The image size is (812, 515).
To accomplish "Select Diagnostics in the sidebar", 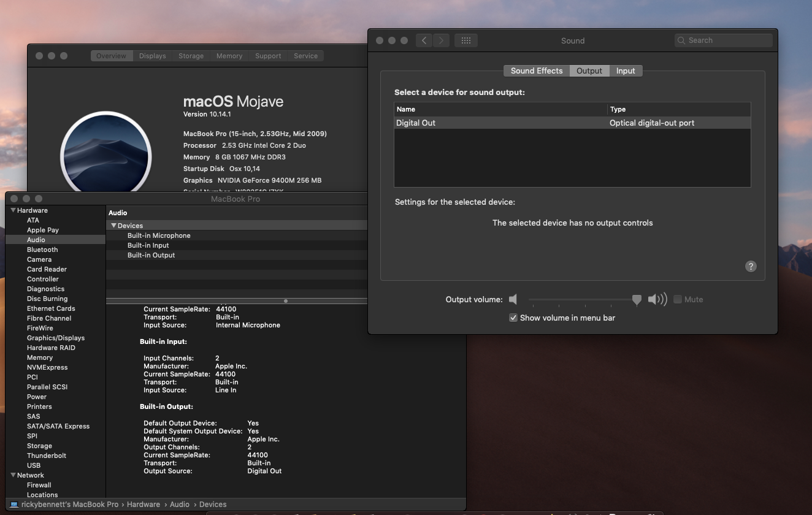I will [45, 289].
